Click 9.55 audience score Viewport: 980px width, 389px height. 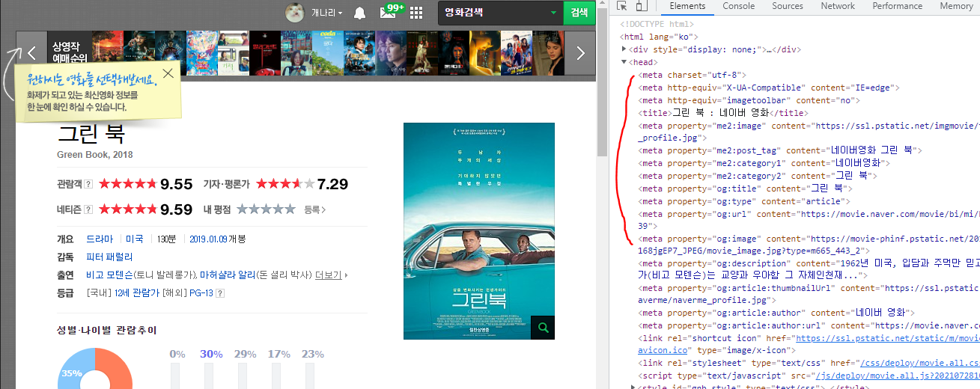point(177,184)
